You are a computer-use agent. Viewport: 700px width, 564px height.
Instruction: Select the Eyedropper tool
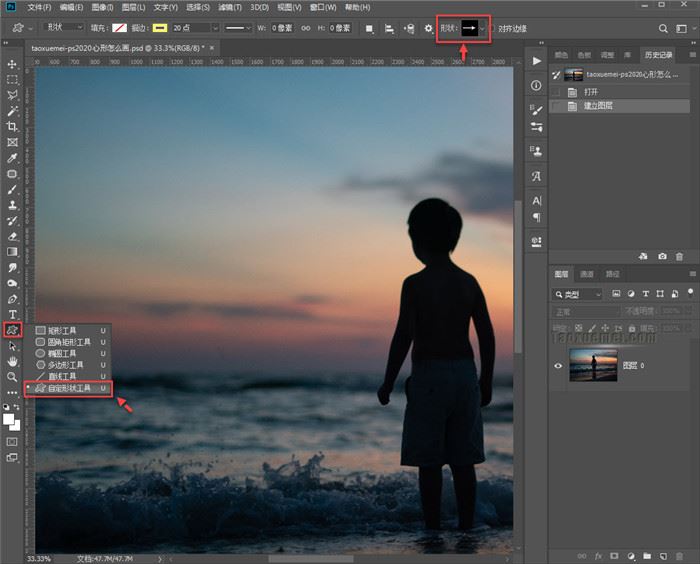pos(12,158)
